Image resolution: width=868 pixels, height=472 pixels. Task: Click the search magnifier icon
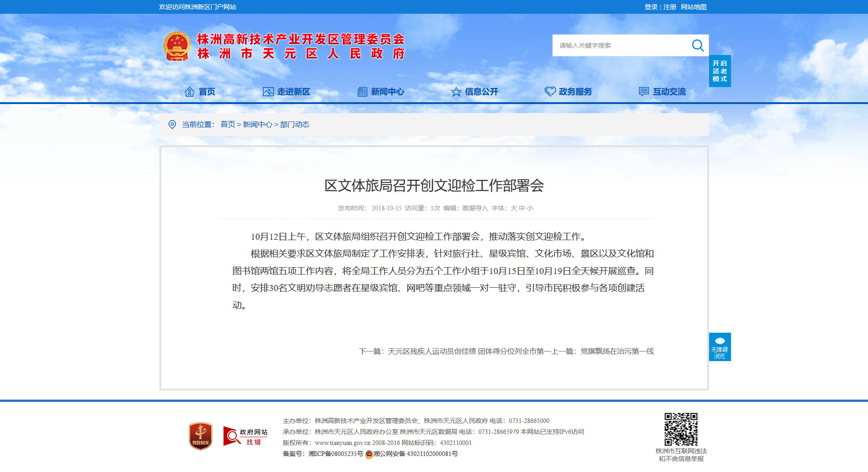(x=698, y=45)
